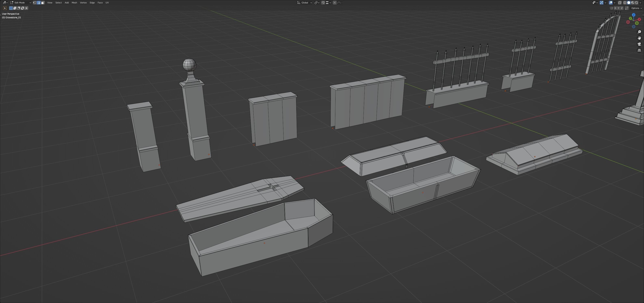Toggle Y axis mirror
The image size is (644, 303).
[x=618, y=8]
